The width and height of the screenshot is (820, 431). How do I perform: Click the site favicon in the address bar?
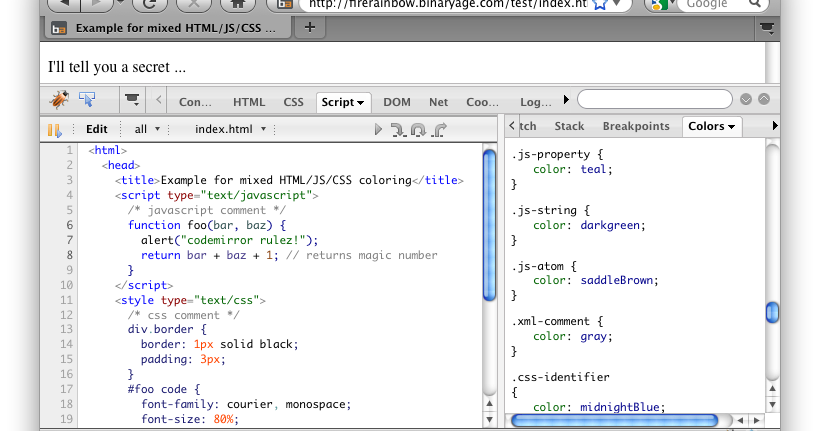284,4
